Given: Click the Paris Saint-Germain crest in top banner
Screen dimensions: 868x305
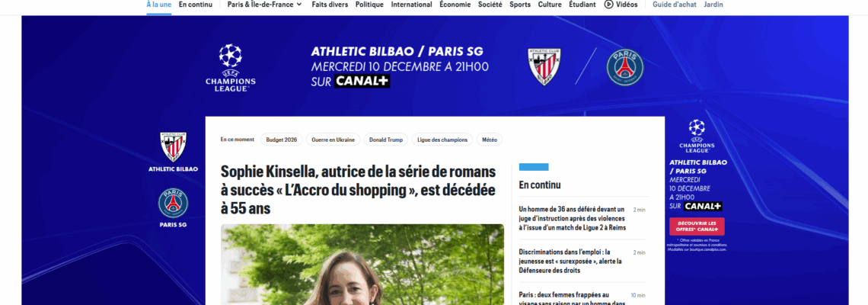Looking at the screenshot, I should point(625,67).
